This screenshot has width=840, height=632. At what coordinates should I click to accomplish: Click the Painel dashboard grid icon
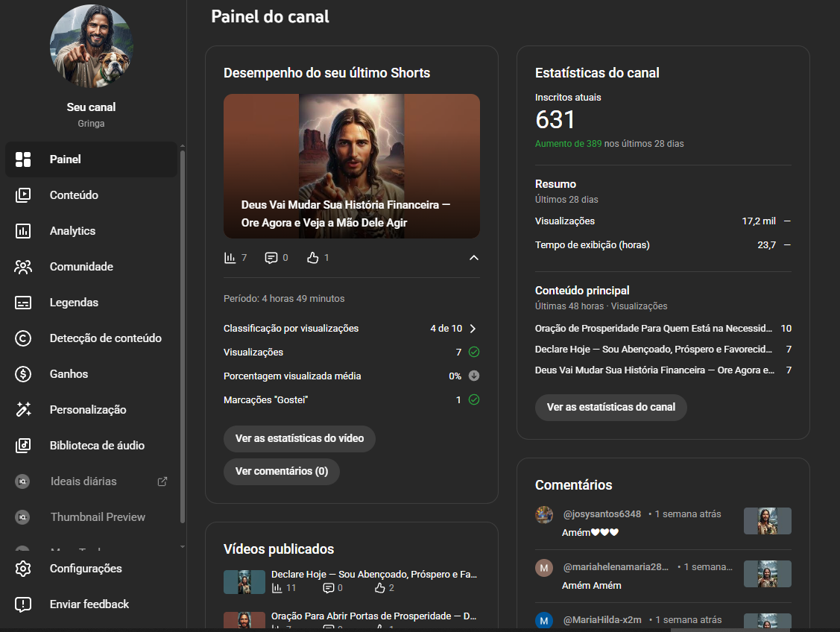[23, 159]
